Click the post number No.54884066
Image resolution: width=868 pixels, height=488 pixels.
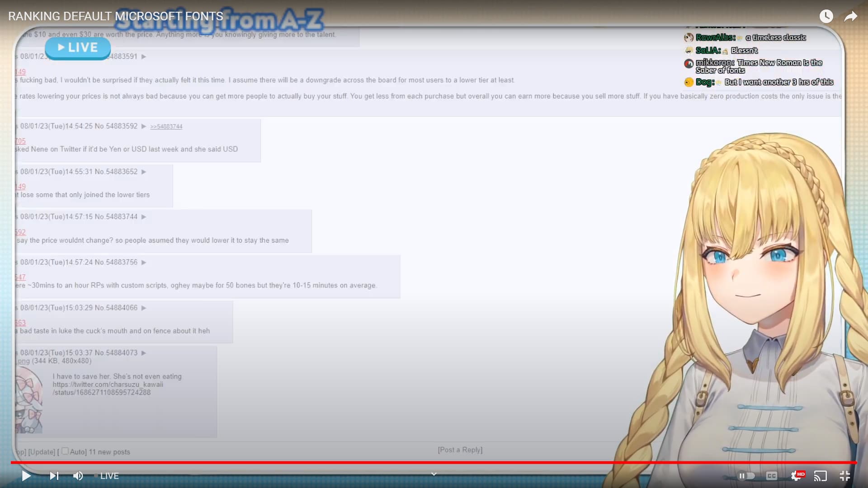(116, 308)
